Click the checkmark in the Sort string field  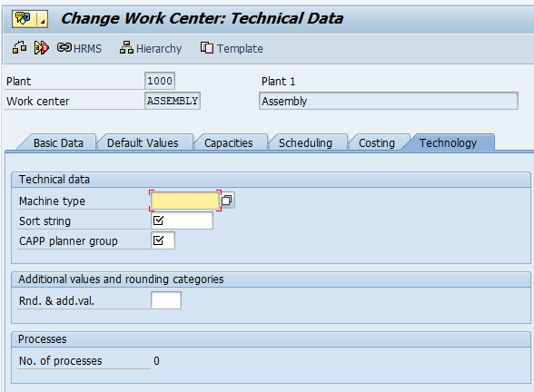(x=158, y=220)
